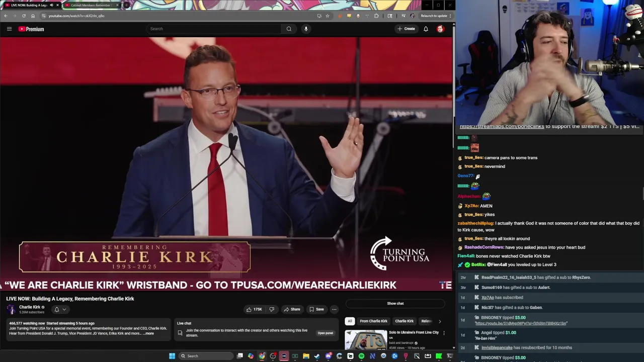Open Solo In Ukraine's Front Line City thumbnail
The width and height of the screenshot is (644, 362).
pos(366,339)
